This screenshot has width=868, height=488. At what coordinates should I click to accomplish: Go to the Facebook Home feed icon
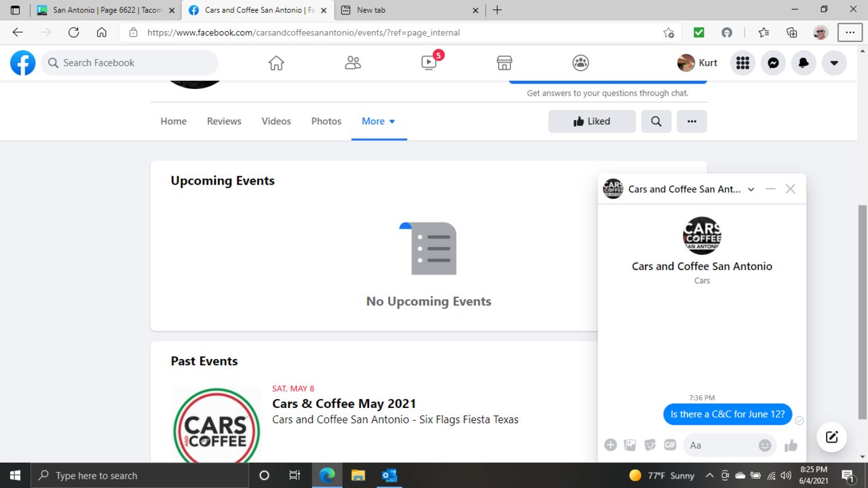click(x=276, y=63)
